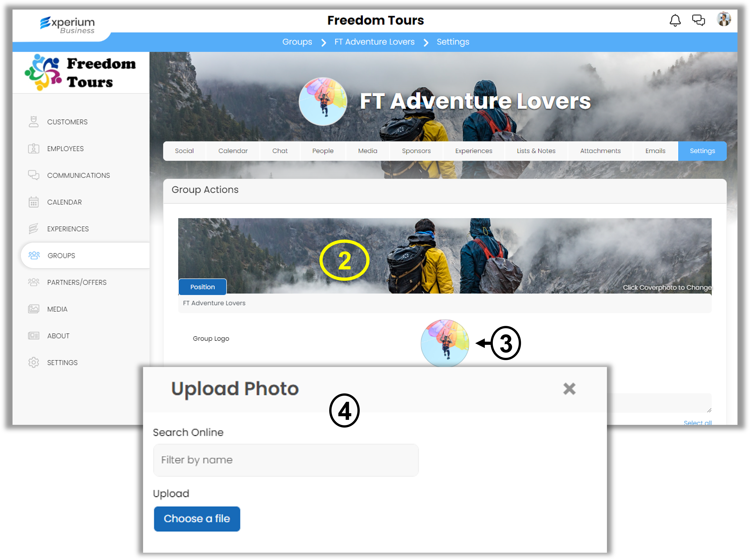Switch to the Sponsors tab

coord(416,151)
